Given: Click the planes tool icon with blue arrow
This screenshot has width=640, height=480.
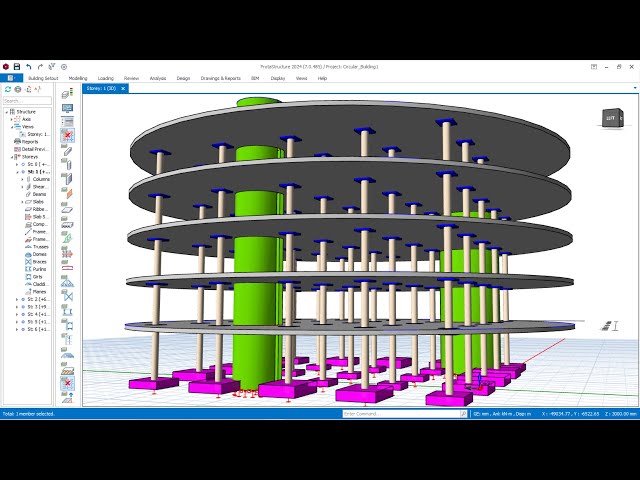Looking at the screenshot, I should point(67,398).
